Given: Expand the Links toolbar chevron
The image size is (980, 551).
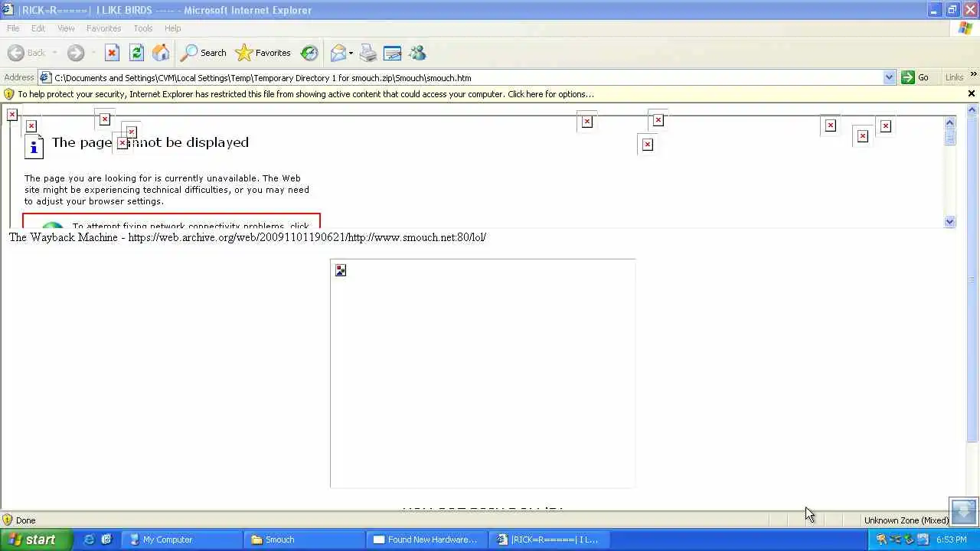Looking at the screenshot, I should 973,74.
